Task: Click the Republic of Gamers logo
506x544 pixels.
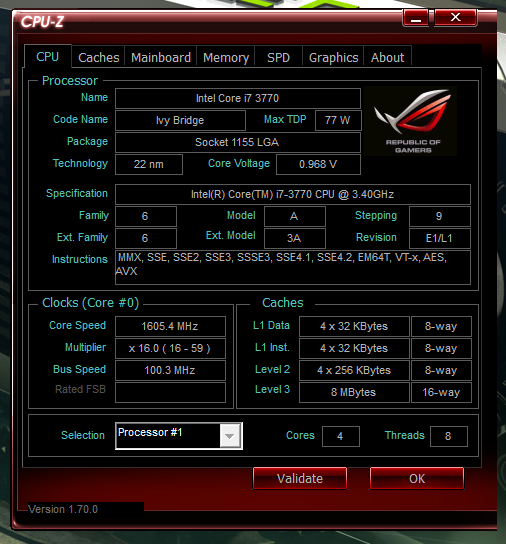Action: click(x=411, y=121)
